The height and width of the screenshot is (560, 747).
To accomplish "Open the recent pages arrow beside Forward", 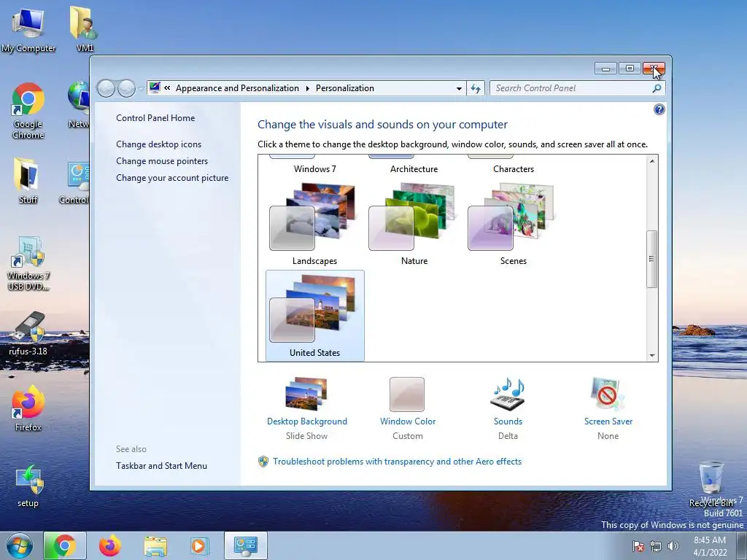I will tap(141, 88).
